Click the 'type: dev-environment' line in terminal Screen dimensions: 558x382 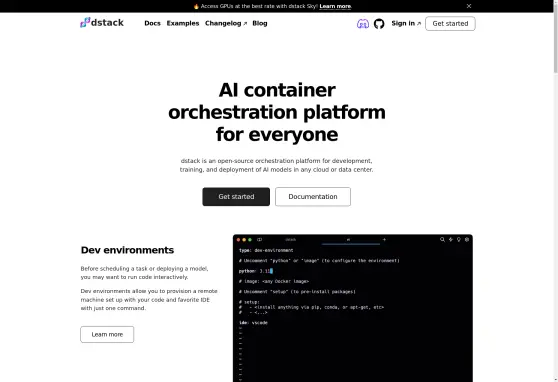266,250
